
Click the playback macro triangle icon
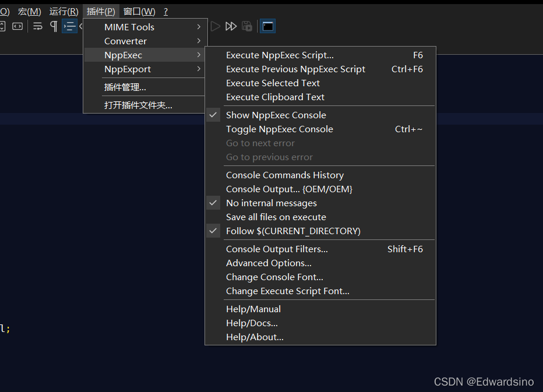click(216, 26)
